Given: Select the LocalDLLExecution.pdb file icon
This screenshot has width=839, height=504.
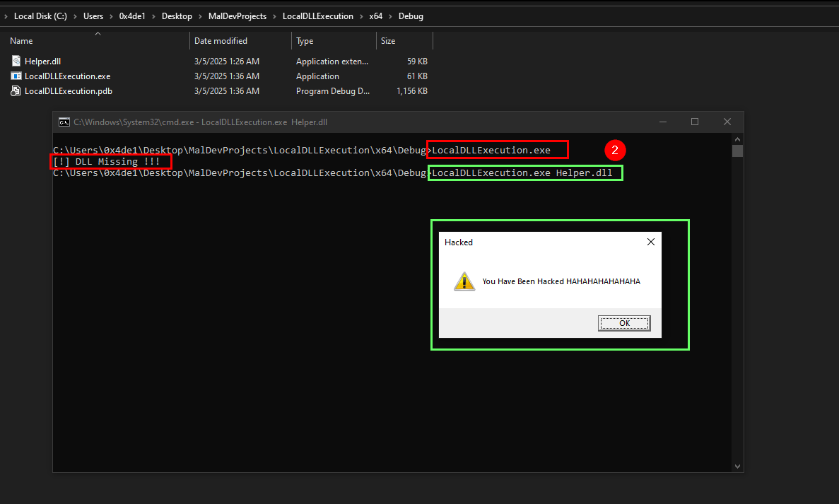Looking at the screenshot, I should pos(16,91).
